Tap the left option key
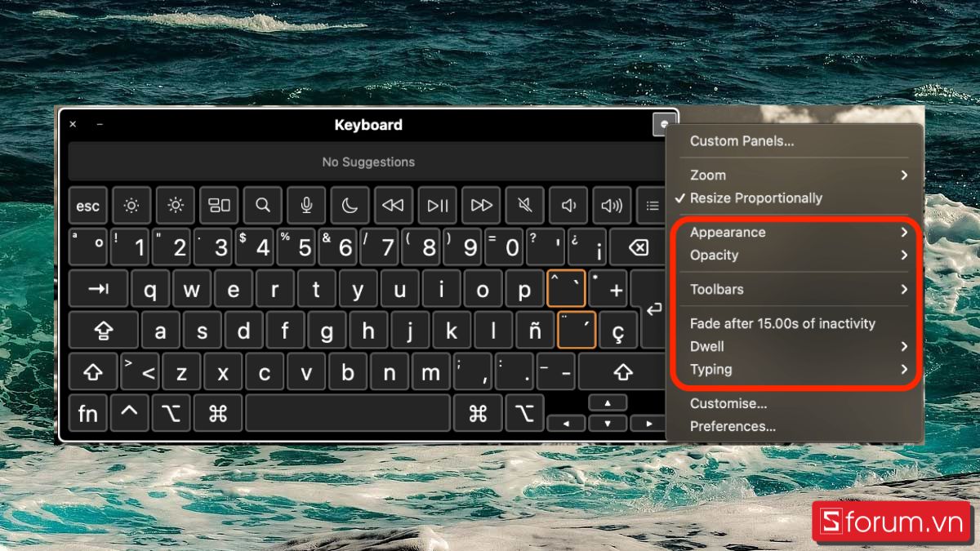Image resolution: width=980 pixels, height=551 pixels. 171,414
